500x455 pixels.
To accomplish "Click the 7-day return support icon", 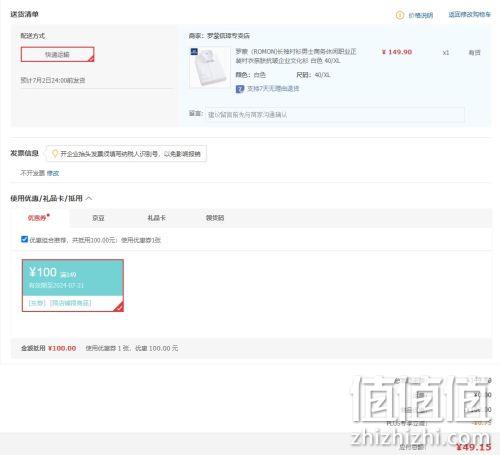I will pyautogui.click(x=240, y=89).
